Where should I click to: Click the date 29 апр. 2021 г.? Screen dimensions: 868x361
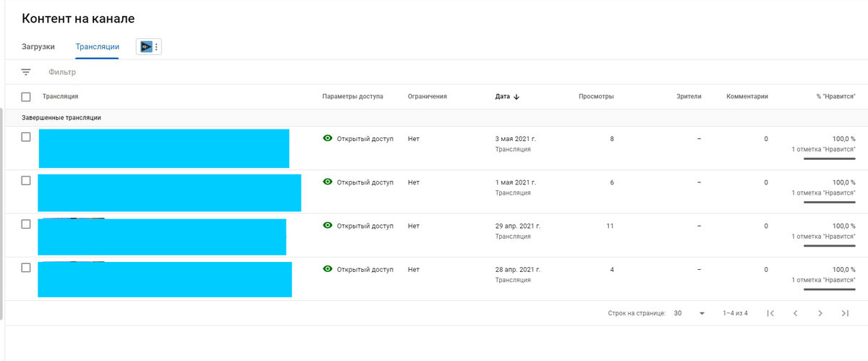click(x=518, y=226)
